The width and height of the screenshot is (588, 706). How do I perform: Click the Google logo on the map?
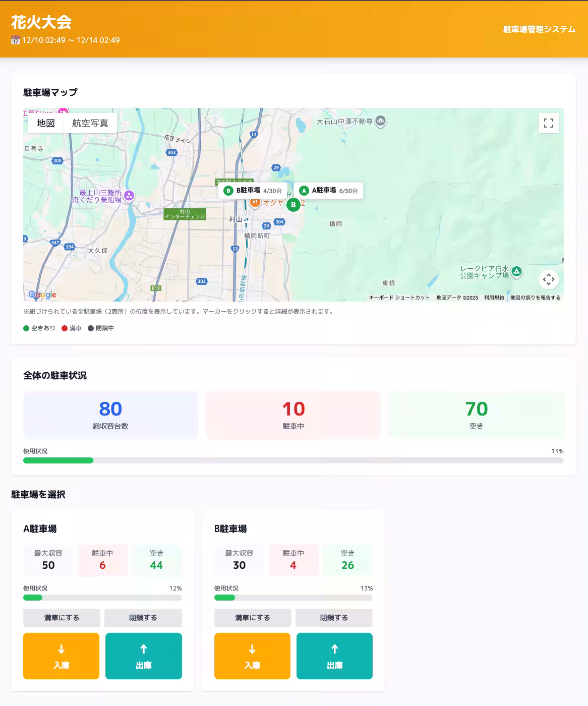(x=42, y=294)
